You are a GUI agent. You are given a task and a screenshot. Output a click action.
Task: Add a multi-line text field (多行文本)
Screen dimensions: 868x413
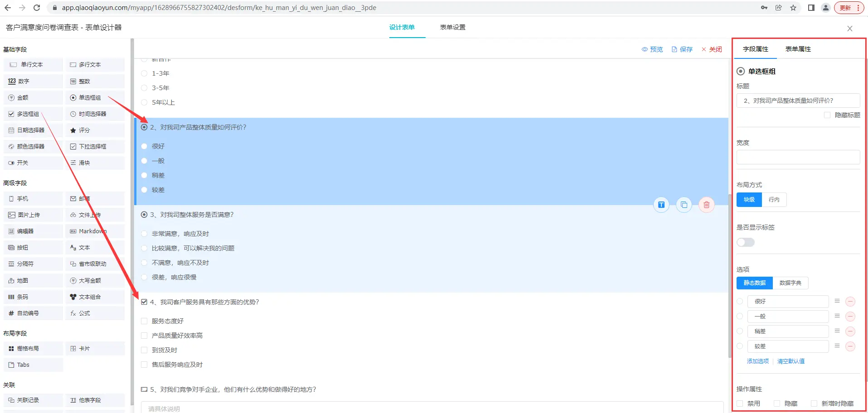click(x=95, y=65)
